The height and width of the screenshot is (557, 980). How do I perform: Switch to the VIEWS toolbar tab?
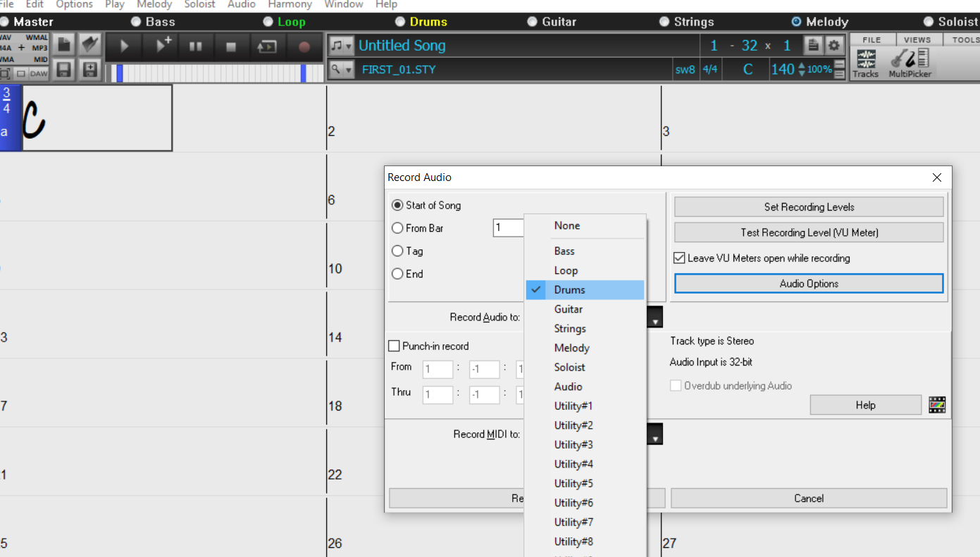coord(917,40)
